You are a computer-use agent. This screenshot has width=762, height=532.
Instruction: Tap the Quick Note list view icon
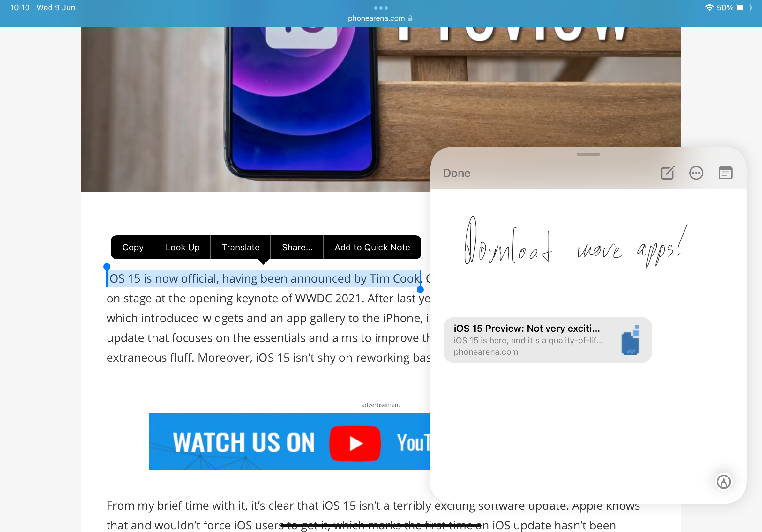coord(725,173)
